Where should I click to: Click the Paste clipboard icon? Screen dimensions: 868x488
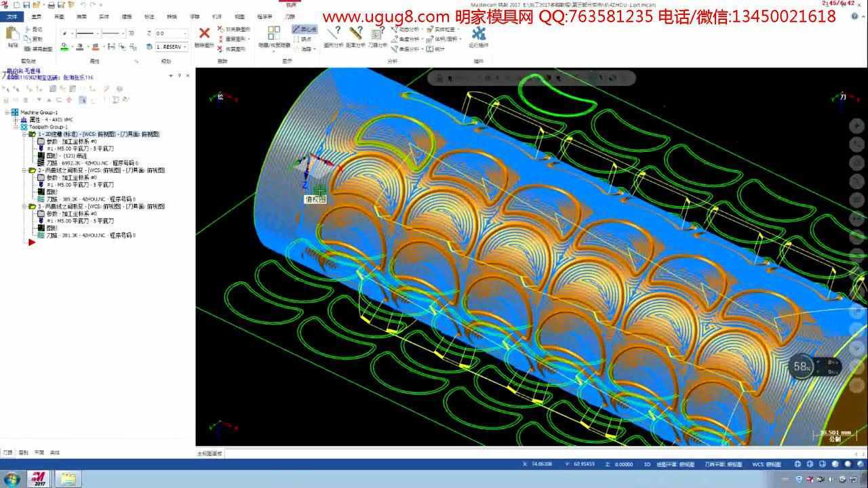pyautogui.click(x=12, y=35)
